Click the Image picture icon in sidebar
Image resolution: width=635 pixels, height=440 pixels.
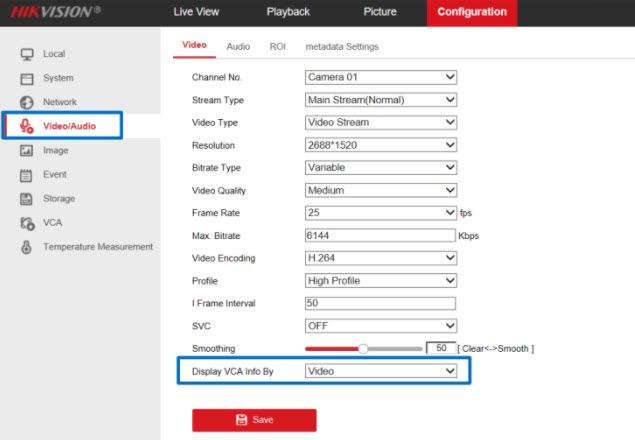click(27, 151)
